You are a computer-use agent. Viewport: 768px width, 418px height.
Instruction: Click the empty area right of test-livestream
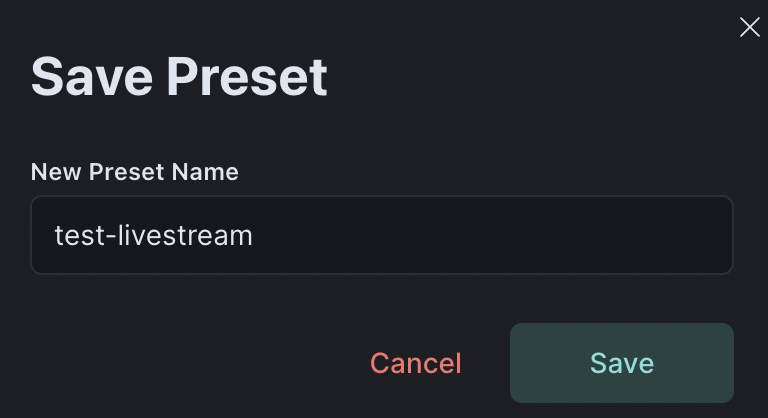[500, 235]
